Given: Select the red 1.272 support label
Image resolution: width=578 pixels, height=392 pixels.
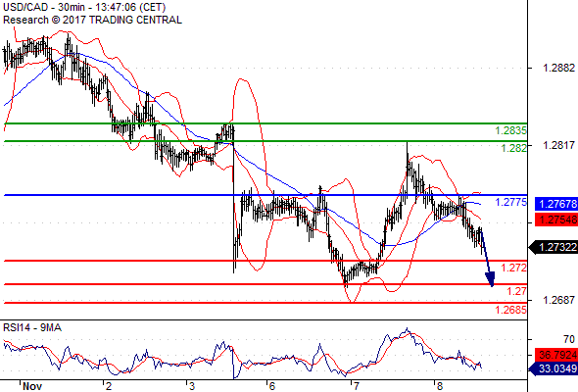Looking at the screenshot, I should click(x=514, y=268).
